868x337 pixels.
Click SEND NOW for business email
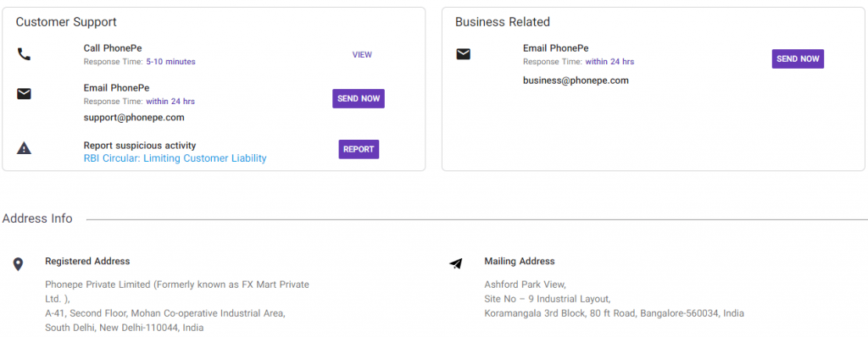click(798, 58)
